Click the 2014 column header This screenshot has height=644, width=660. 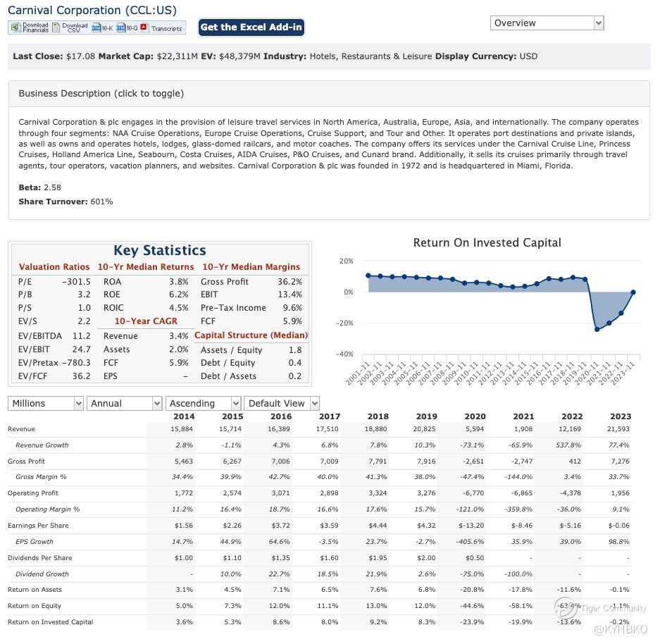click(x=184, y=416)
